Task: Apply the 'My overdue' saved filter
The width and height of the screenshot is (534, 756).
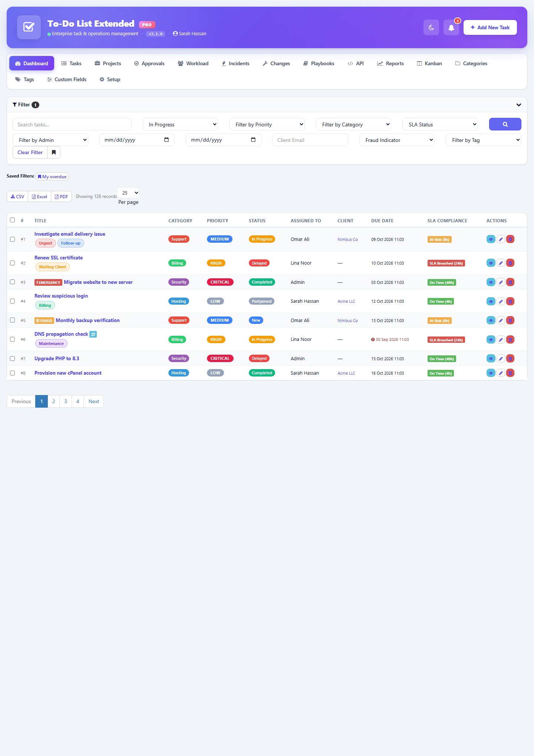Action: point(52,177)
